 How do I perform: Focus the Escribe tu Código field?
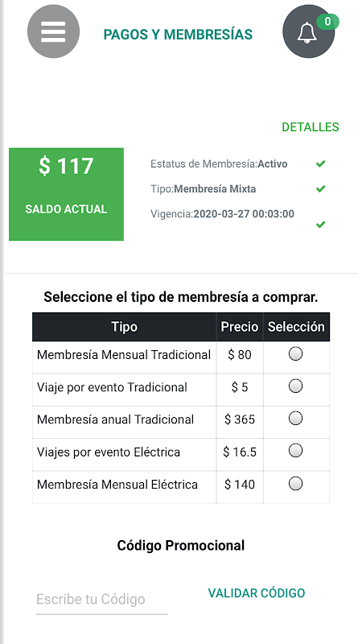[x=102, y=600]
